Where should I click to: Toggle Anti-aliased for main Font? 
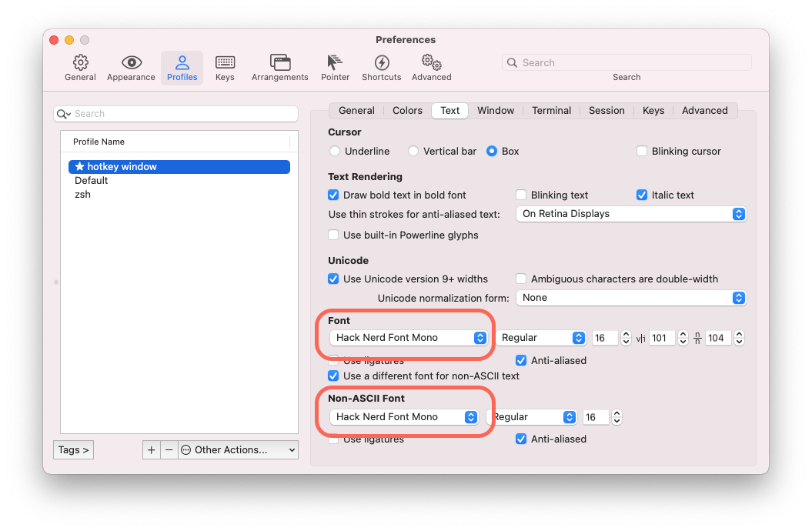(521, 361)
